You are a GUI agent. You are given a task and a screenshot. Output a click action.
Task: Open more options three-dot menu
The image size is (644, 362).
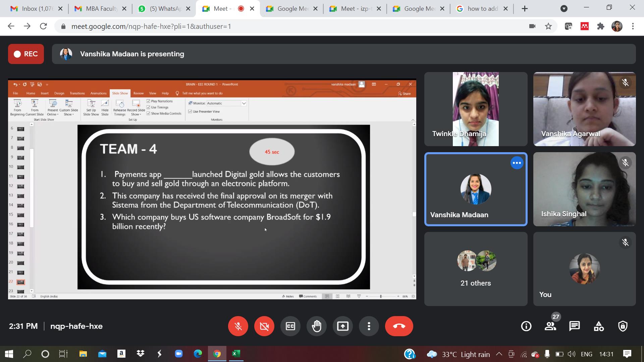point(369,326)
